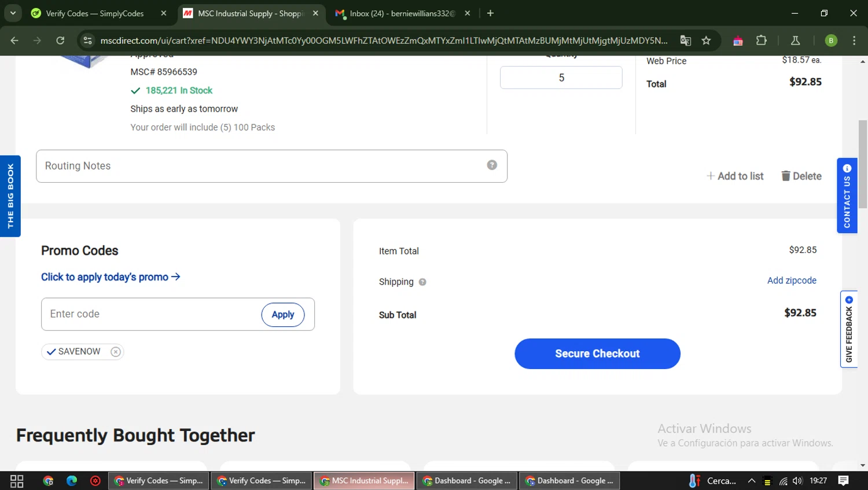The image size is (868, 490).
Task: Click the Ships as early as tomorrow text
Action: tap(184, 109)
